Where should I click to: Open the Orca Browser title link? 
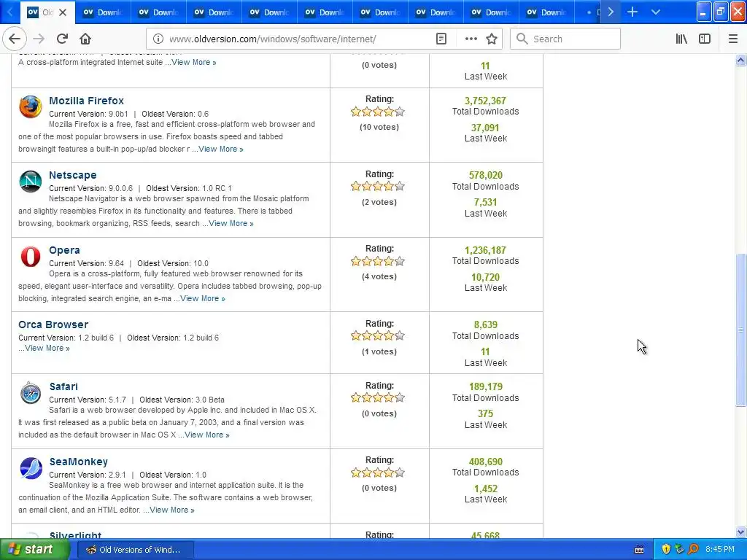53,324
